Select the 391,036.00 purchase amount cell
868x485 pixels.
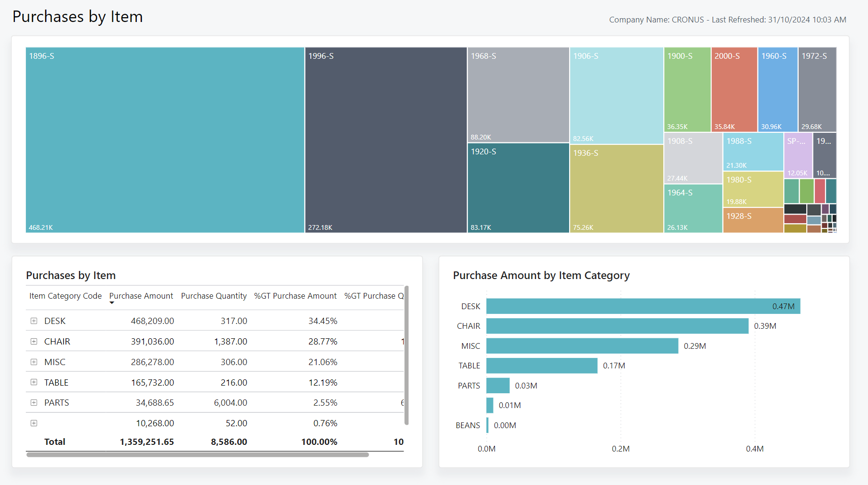153,342
